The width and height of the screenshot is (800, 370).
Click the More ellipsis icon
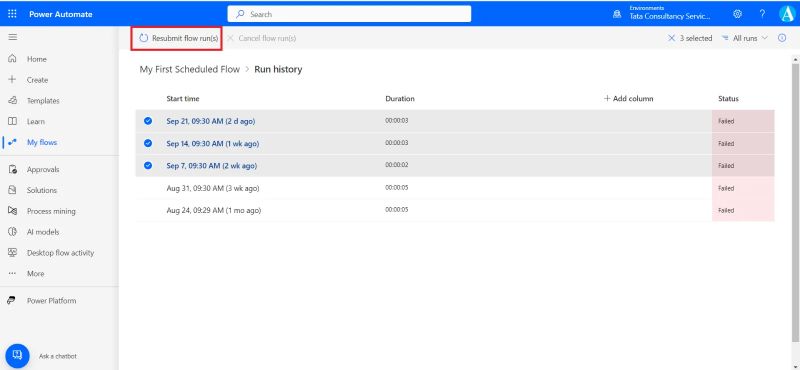(x=13, y=274)
